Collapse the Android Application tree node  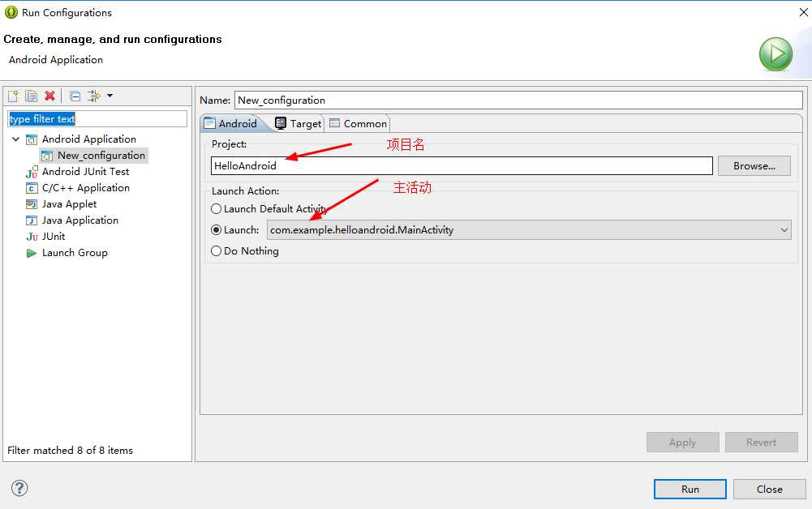pyautogui.click(x=15, y=139)
